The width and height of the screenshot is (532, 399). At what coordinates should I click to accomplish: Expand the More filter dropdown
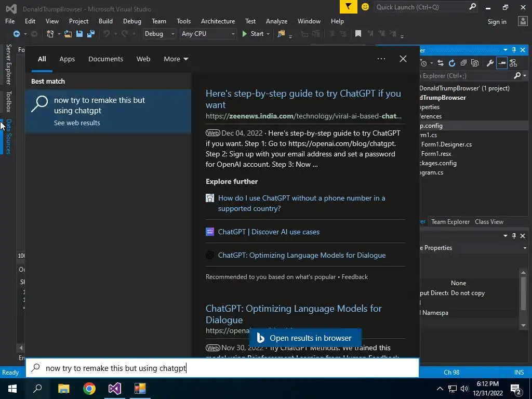click(176, 59)
